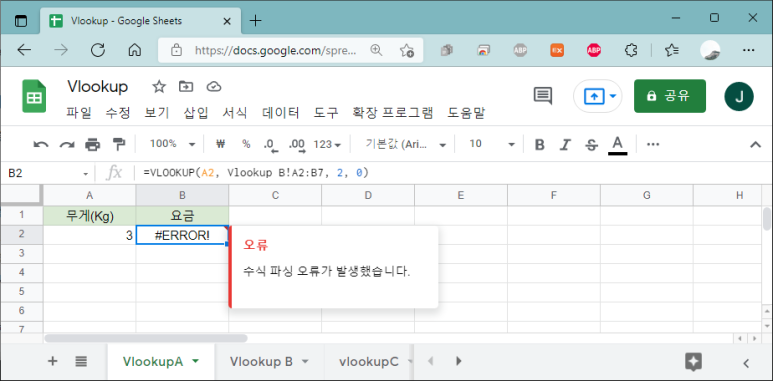Toggle the side panel arrow
The image size is (773, 381).
coord(746,363)
